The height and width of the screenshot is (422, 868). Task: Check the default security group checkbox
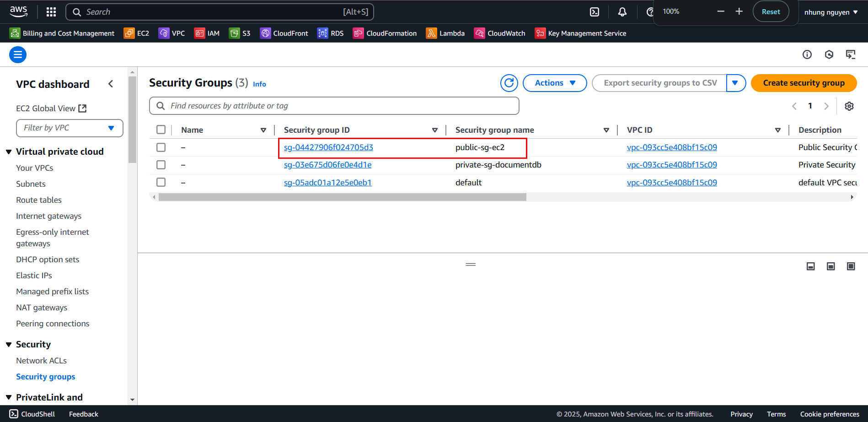click(161, 182)
